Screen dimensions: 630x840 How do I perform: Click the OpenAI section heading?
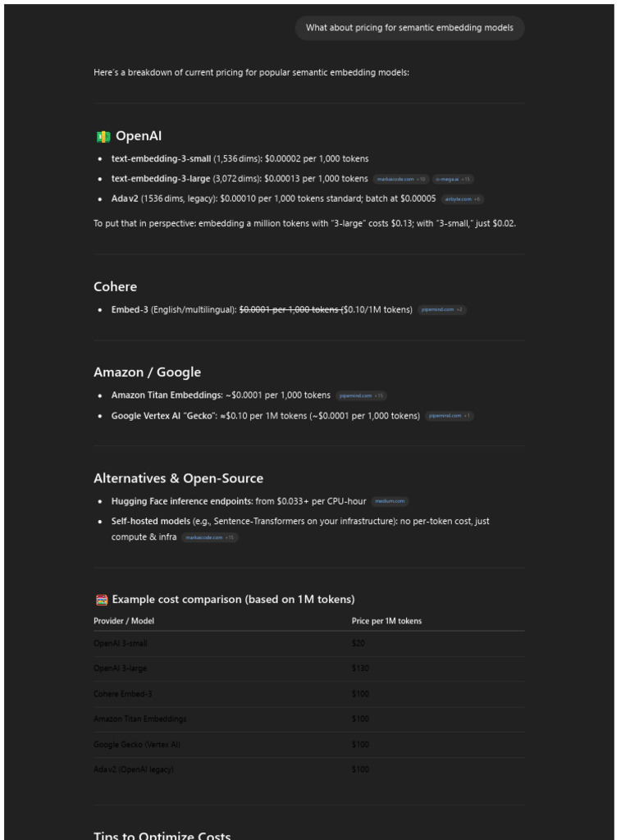tap(139, 136)
